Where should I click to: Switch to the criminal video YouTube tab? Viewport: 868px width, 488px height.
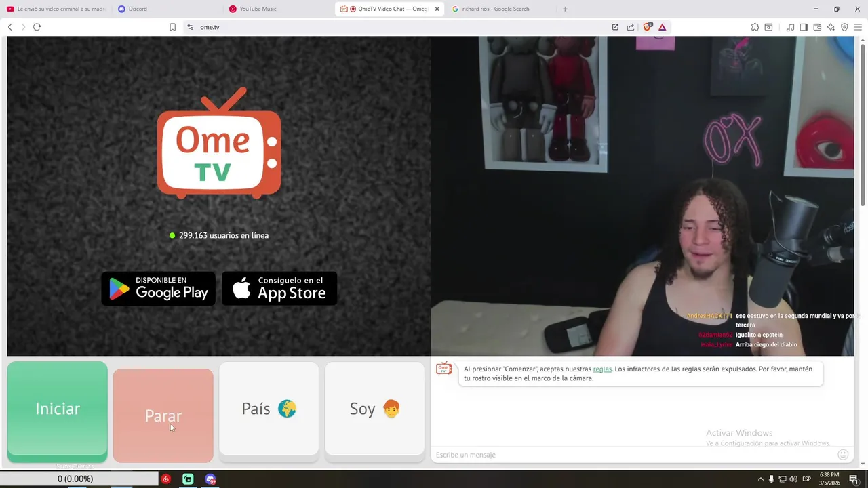56,9
